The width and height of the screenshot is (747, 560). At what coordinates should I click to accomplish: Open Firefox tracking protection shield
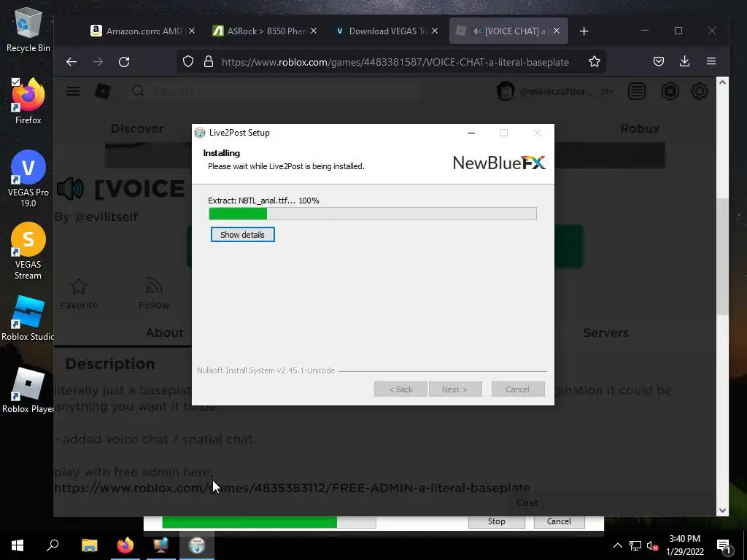[x=188, y=61]
